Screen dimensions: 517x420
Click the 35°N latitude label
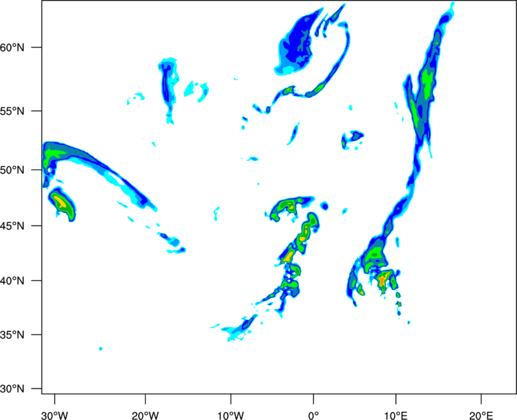coord(12,335)
